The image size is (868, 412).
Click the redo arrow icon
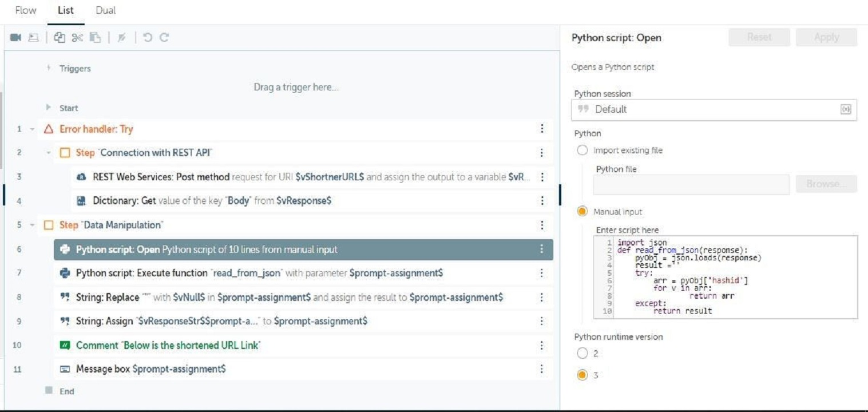[164, 38]
